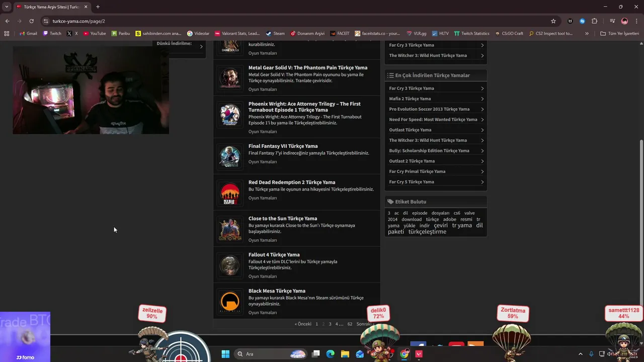Screen dimensions: 644x362
Task: Open File Explorer from the taskbar
Action: click(x=345, y=354)
